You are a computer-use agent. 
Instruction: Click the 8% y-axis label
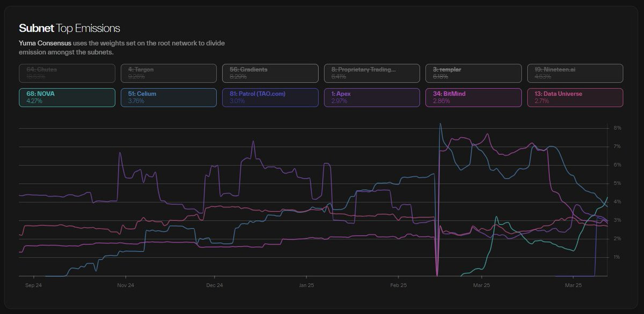pyautogui.click(x=617, y=128)
